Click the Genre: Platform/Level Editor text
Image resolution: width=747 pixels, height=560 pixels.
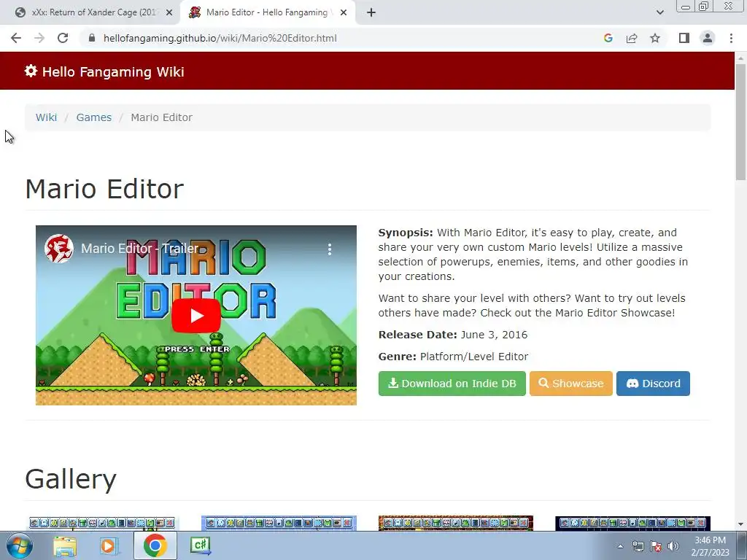[x=453, y=357]
